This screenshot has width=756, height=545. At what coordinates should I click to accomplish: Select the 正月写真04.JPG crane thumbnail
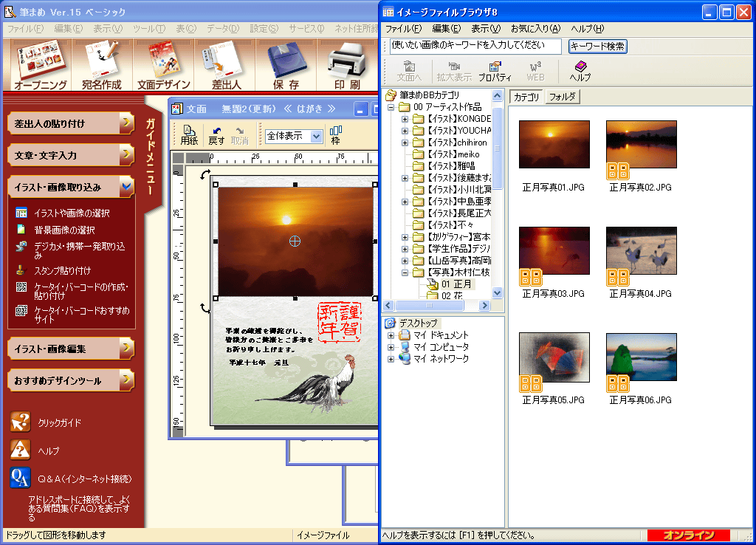(x=641, y=250)
